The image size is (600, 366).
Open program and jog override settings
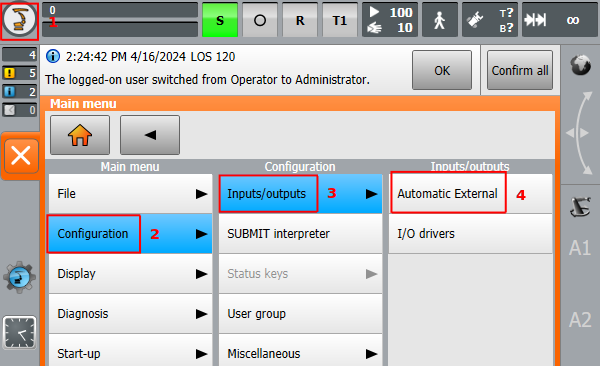point(390,20)
